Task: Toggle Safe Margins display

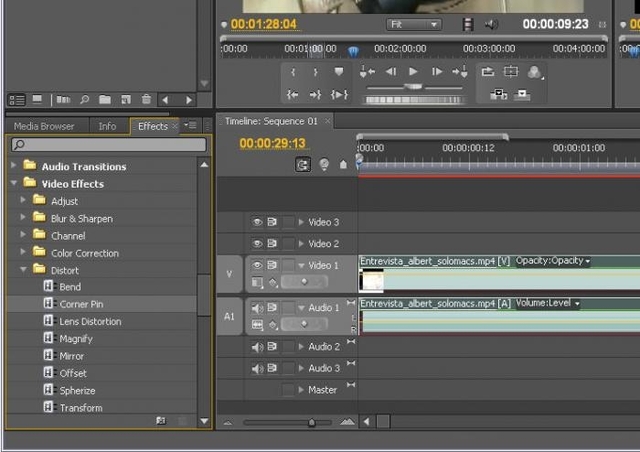Action: [511, 72]
